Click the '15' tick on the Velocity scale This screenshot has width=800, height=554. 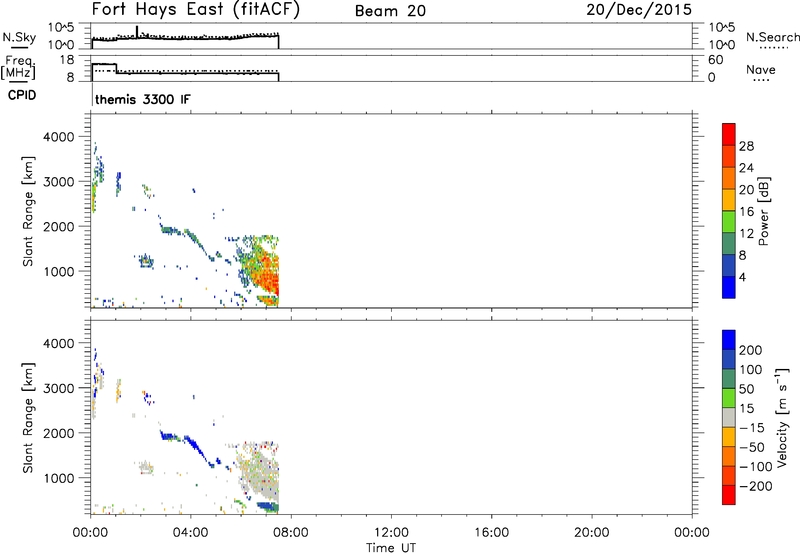(746, 408)
